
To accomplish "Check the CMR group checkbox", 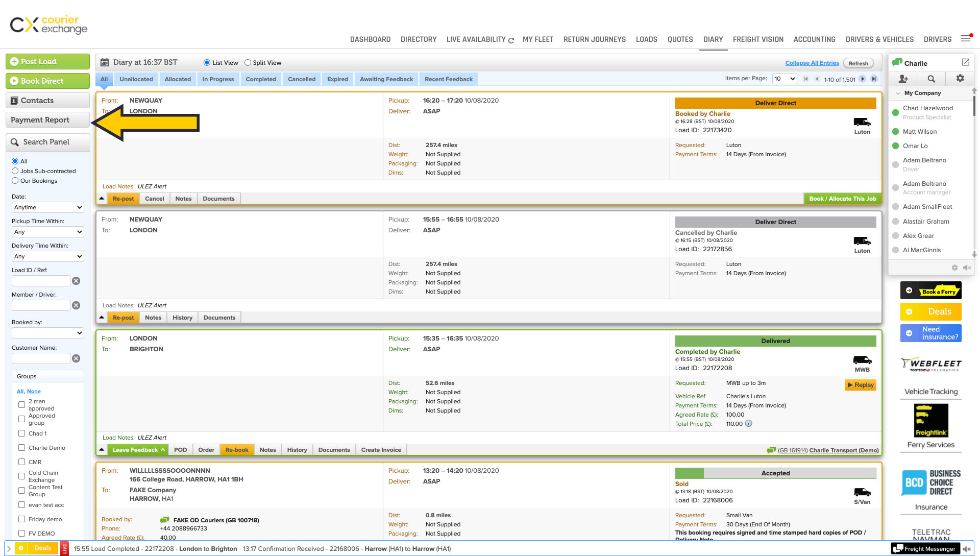I will [21, 462].
